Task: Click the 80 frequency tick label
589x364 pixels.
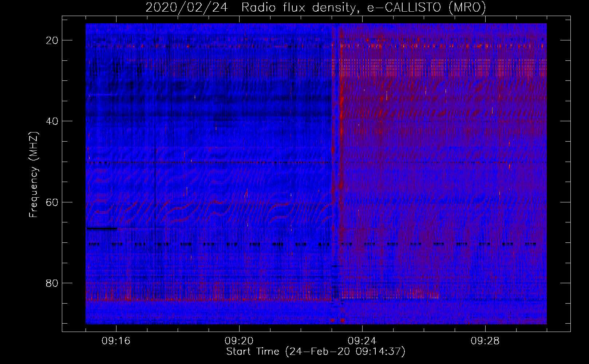Action: click(52, 283)
